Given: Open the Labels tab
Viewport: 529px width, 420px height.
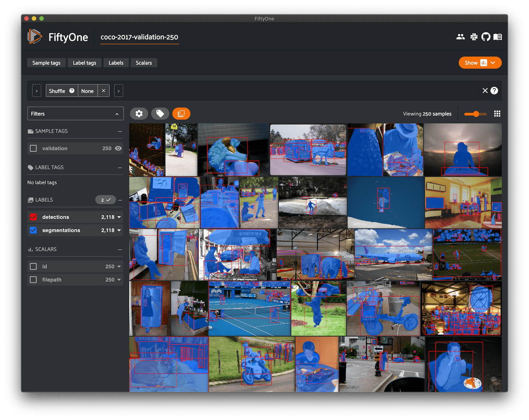Looking at the screenshot, I should click(x=116, y=63).
